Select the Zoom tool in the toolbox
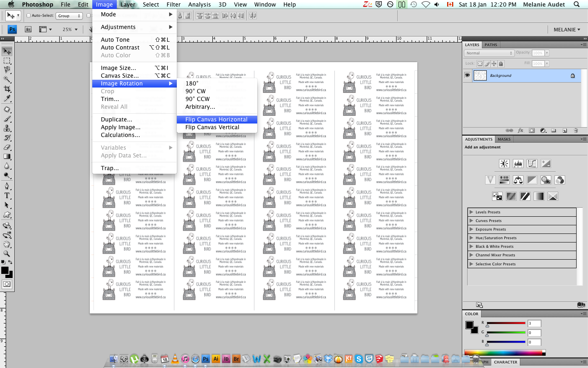Viewport: 588px width, 368px height. pos(7,254)
